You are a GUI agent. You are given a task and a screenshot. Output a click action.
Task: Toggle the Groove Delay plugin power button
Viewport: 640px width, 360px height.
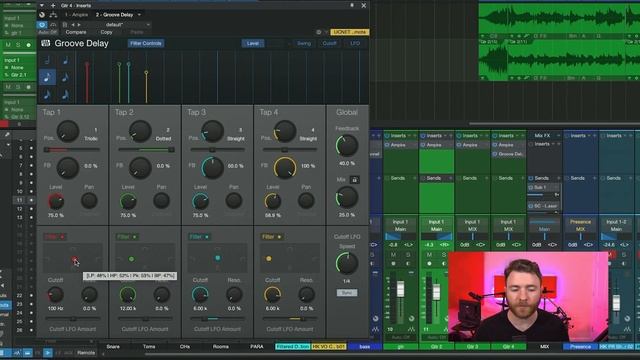click(x=42, y=25)
